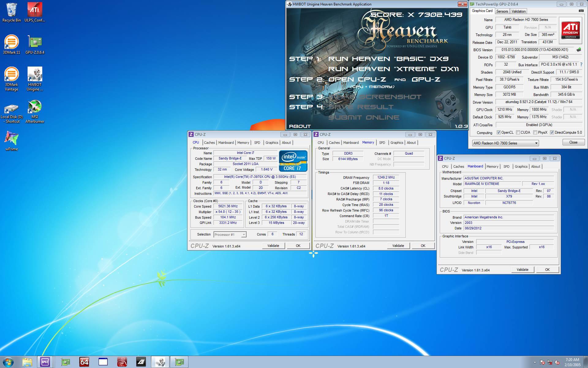Open the Processor #1 selection dropdown
This screenshot has width=588, height=368.
point(230,235)
